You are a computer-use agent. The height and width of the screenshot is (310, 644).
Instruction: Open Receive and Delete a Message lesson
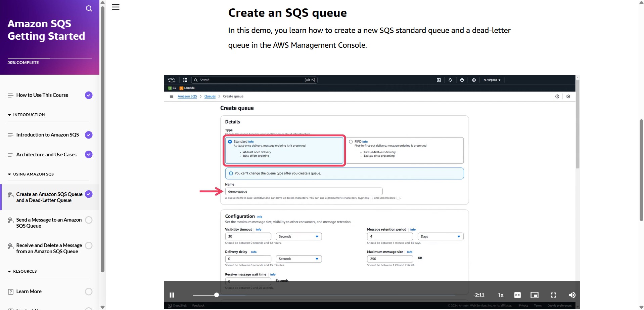coord(49,248)
